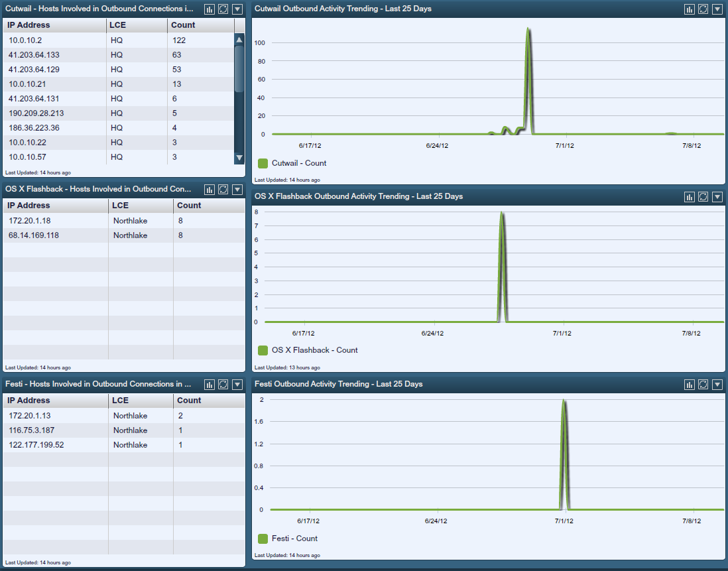Sort OS X Flashback table by Count
The width and height of the screenshot is (728, 571).
(209, 205)
